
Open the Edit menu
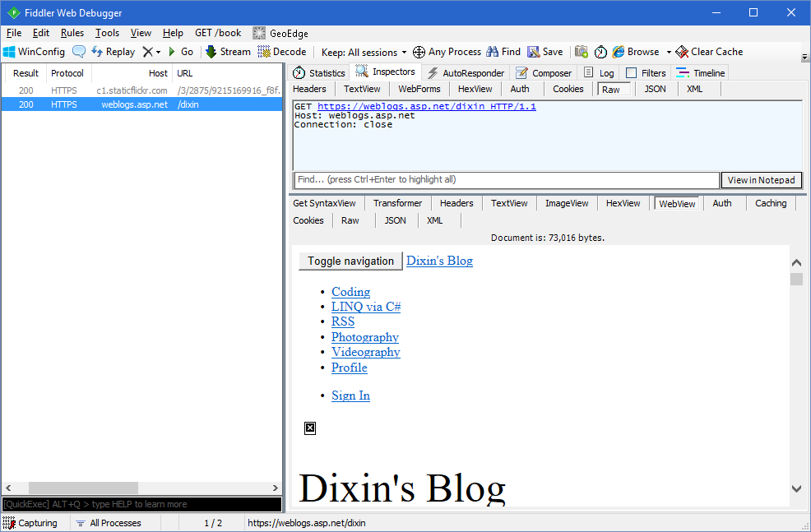pyautogui.click(x=41, y=33)
